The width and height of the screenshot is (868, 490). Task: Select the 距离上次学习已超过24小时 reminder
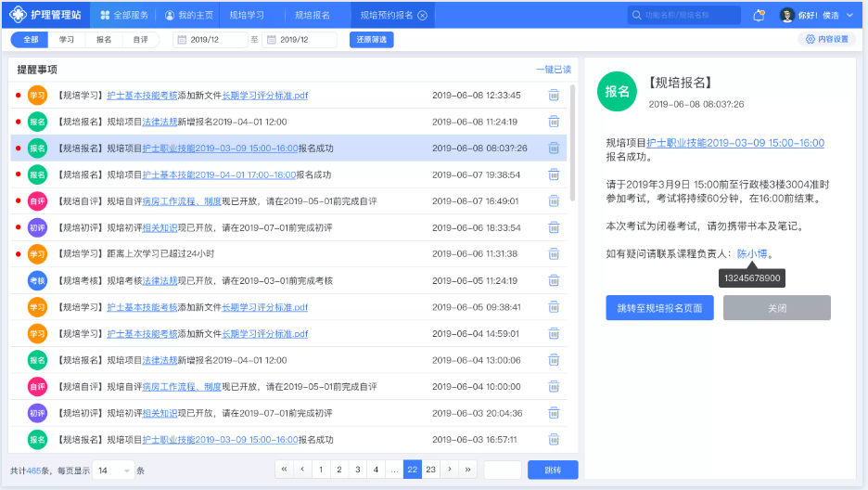pos(288,254)
